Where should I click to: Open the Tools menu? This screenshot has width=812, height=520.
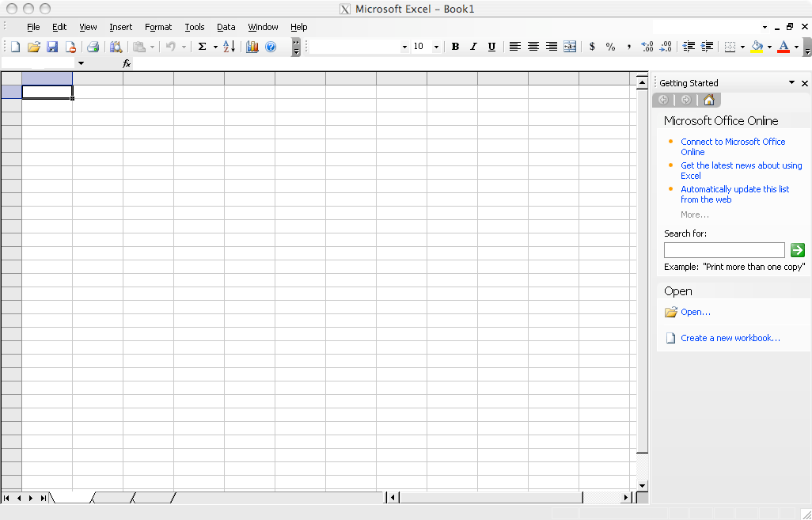(x=194, y=27)
